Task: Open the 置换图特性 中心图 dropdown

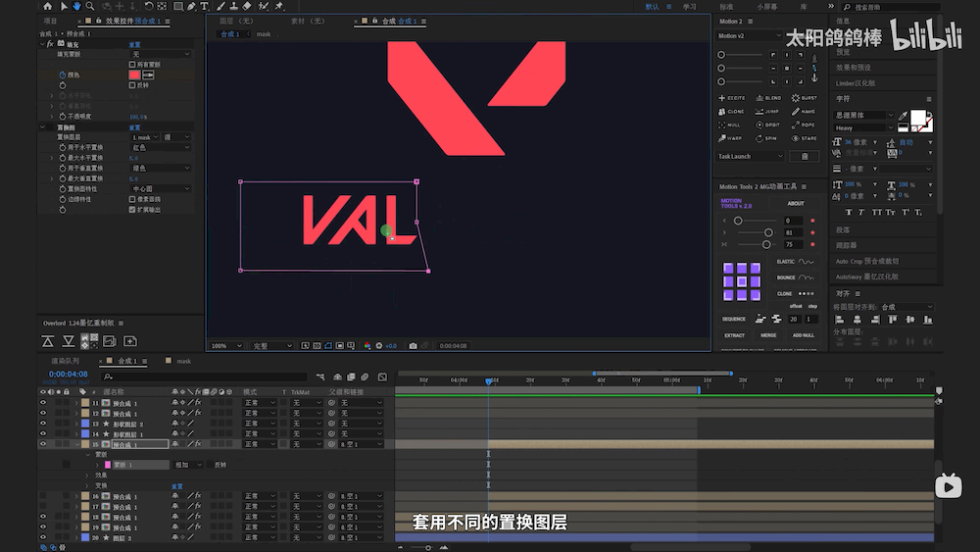Action: click(x=161, y=189)
